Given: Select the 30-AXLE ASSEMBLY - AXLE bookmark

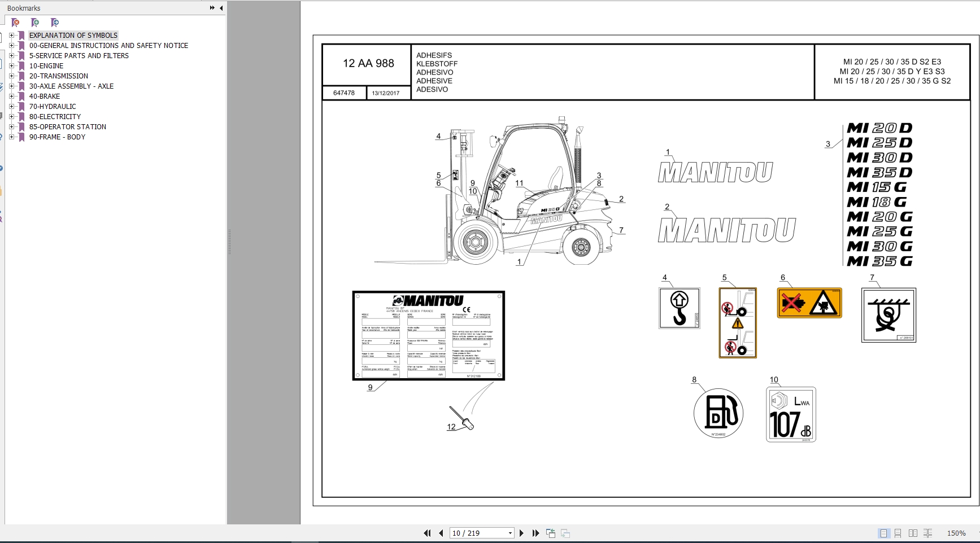Looking at the screenshot, I should (71, 86).
